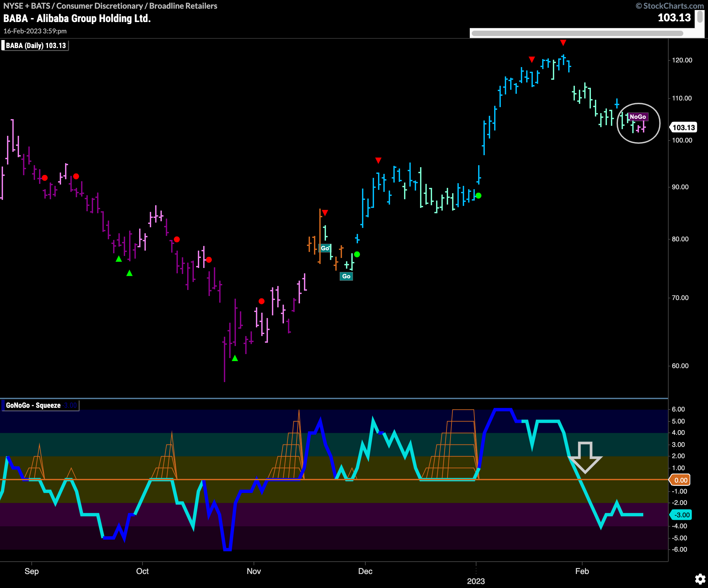
Task: Click the orange 0.00 flag on the oscillator axis
Action: 680,480
